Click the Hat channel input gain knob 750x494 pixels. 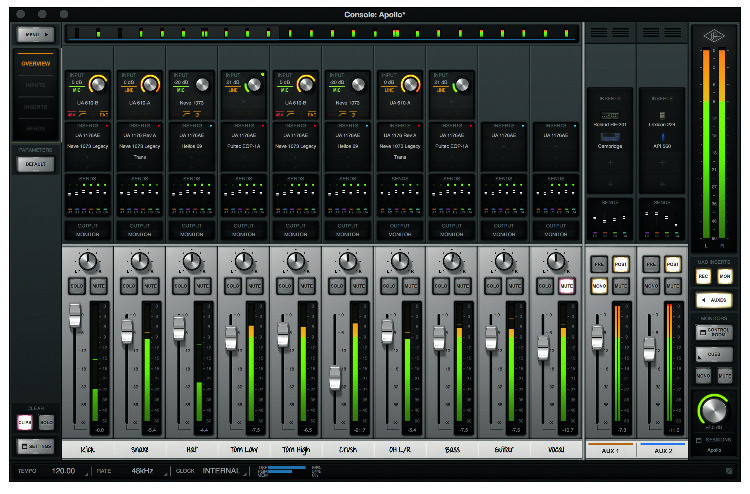(204, 86)
